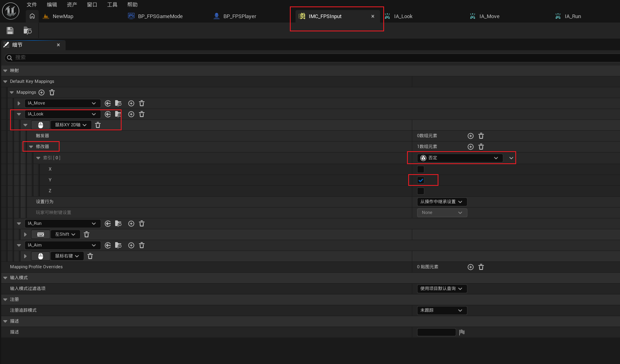Use selected asset for the IA_Look mapping

coord(108,114)
